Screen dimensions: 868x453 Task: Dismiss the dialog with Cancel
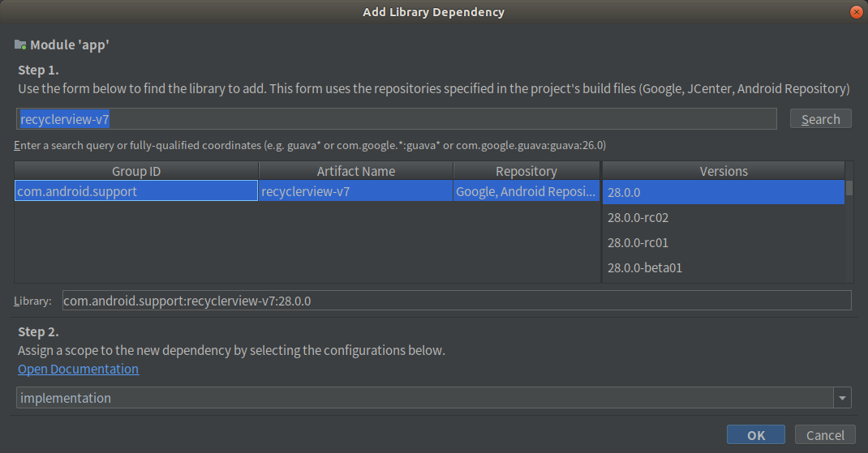pyautogui.click(x=825, y=434)
